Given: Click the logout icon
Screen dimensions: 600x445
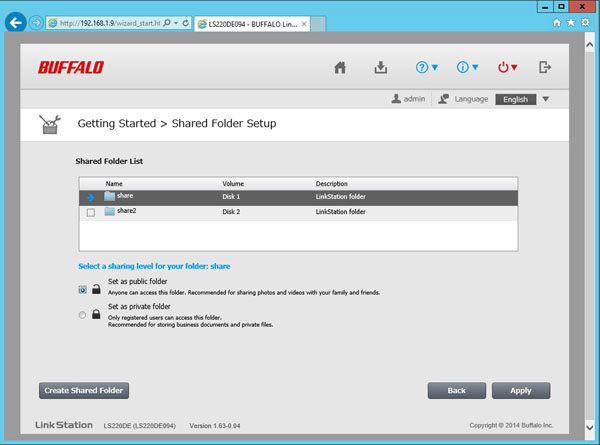Looking at the screenshot, I should pyautogui.click(x=545, y=67).
